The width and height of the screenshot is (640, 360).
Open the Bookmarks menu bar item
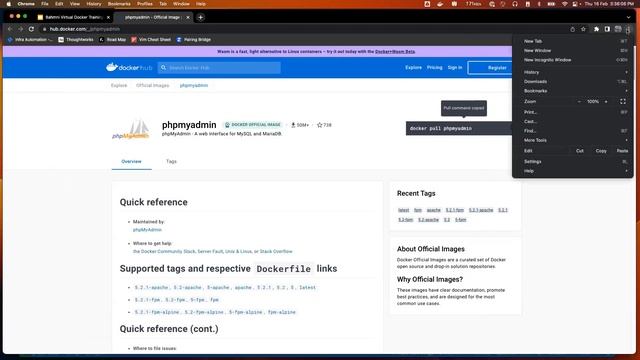pos(119,4)
